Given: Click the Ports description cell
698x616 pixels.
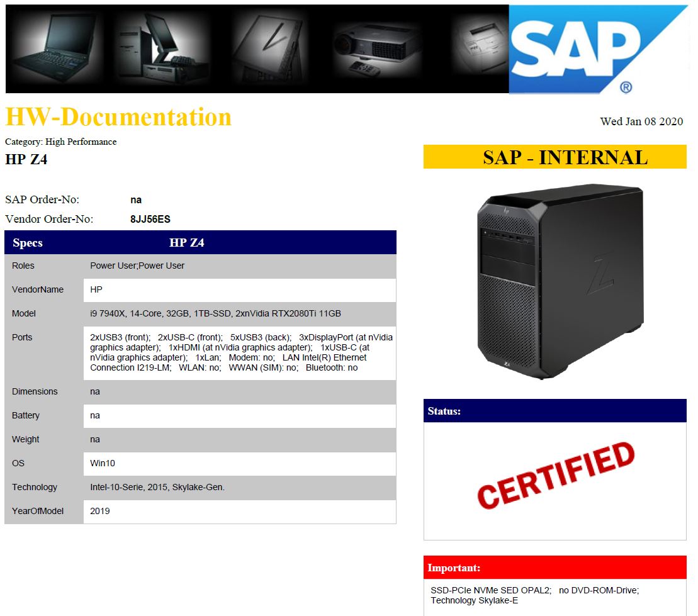Looking at the screenshot, I should (x=240, y=352).
